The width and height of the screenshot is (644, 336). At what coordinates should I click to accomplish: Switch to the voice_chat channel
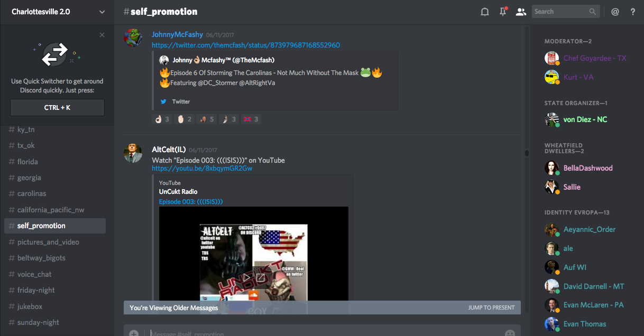[x=34, y=274]
